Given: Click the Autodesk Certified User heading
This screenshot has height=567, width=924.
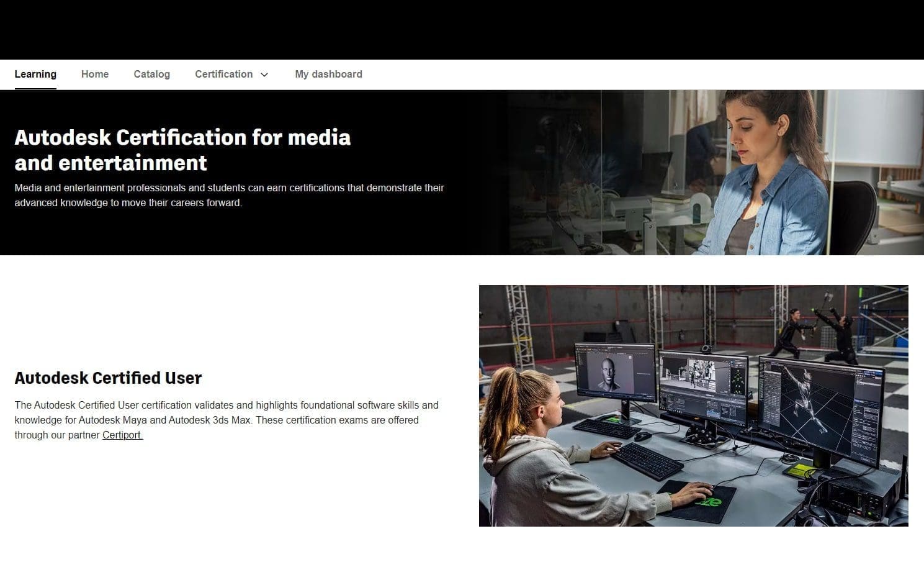Looking at the screenshot, I should pos(109,378).
